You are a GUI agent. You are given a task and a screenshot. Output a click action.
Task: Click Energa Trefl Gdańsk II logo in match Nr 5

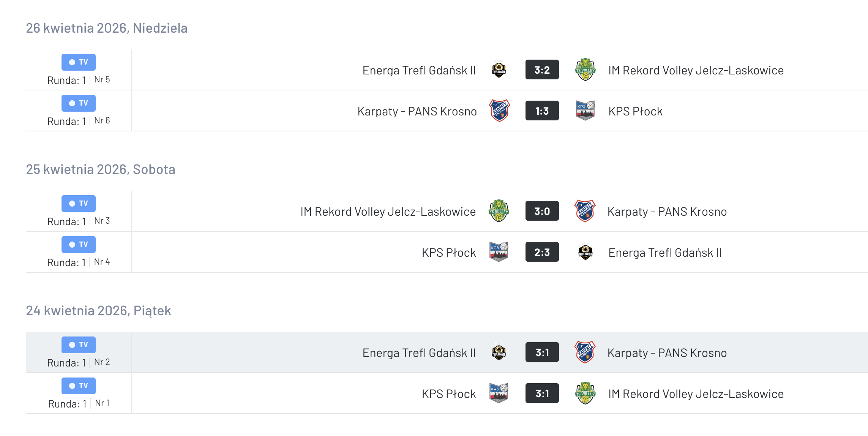click(499, 70)
